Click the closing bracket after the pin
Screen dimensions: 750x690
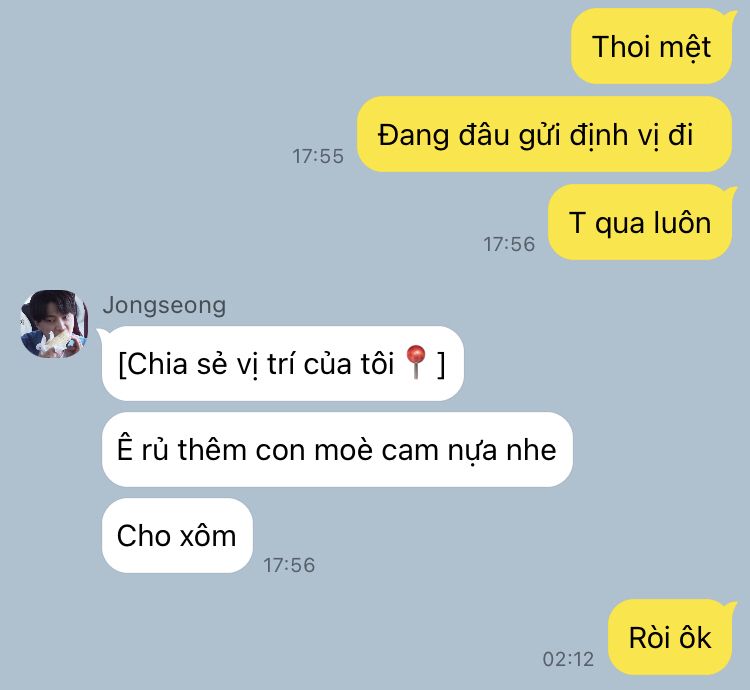click(x=441, y=364)
